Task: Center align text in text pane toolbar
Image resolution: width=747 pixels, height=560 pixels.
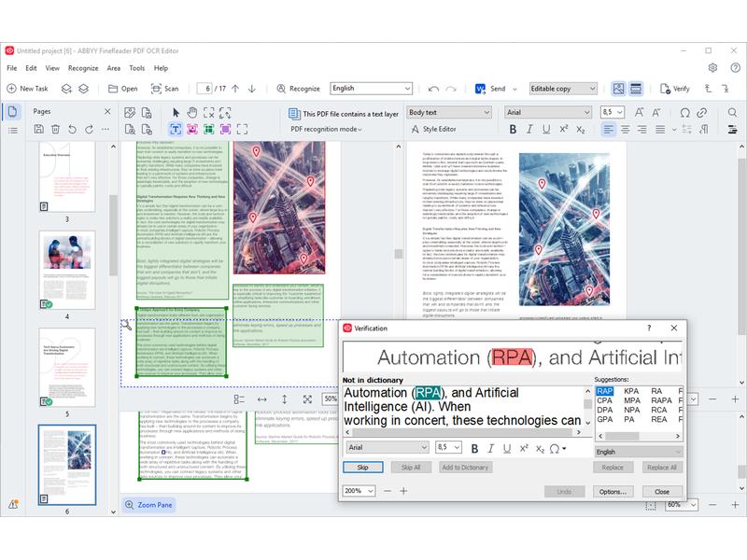Action: [x=626, y=129]
